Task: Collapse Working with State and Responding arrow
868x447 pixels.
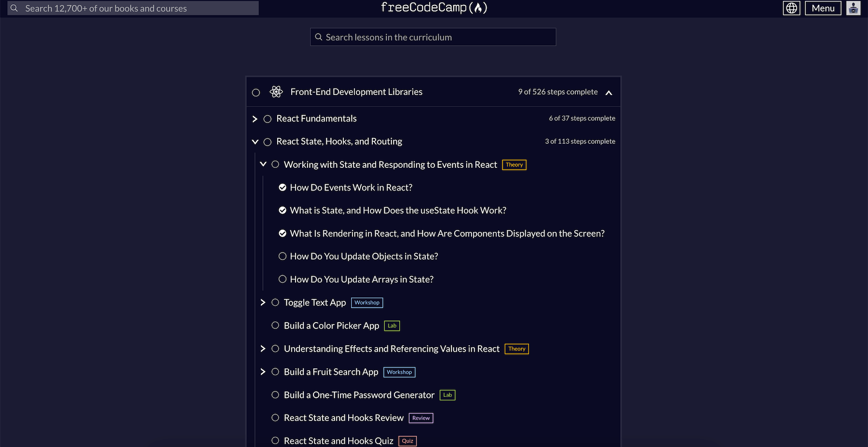Action: (263, 164)
